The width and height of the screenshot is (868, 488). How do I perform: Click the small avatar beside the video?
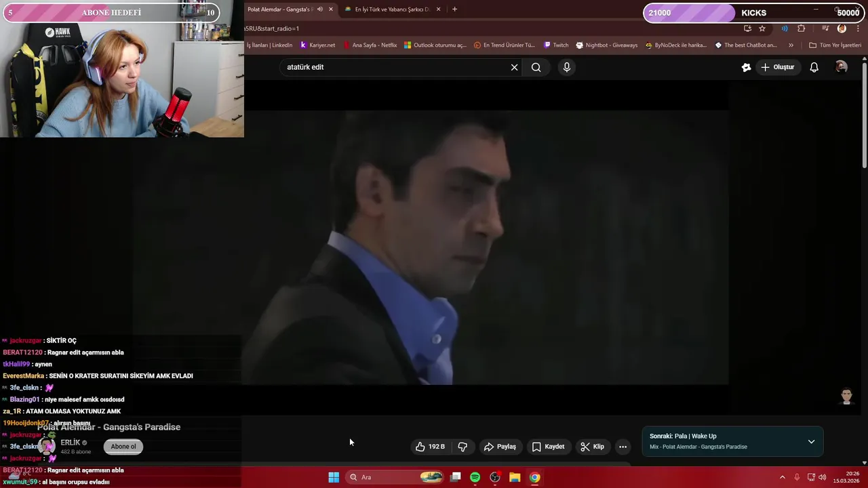coord(846,396)
